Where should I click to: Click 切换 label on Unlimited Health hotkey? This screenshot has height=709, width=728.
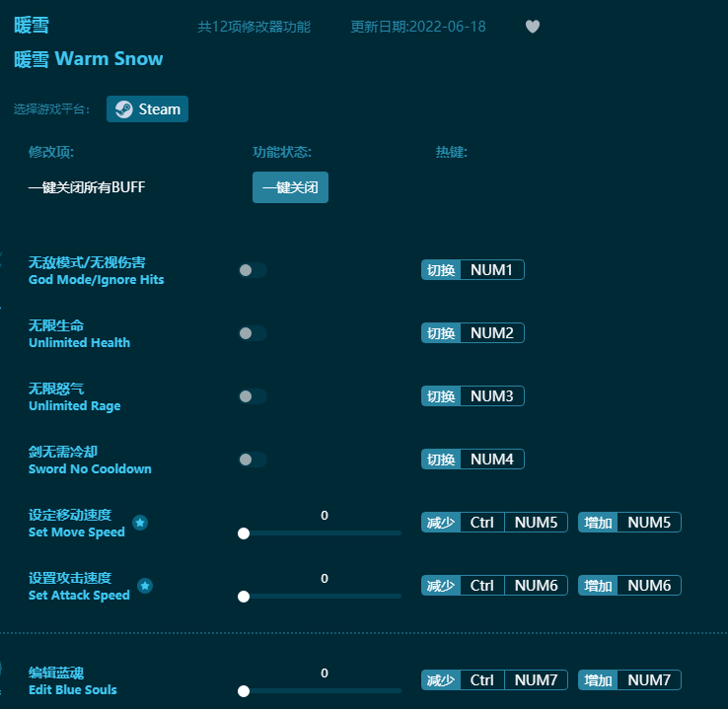[441, 333]
